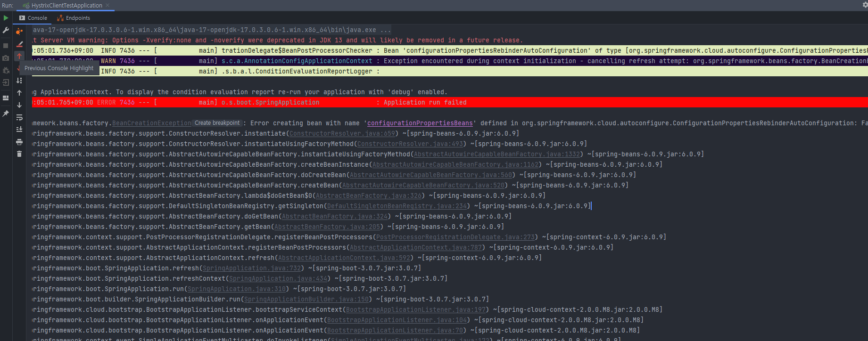Open PostProcessorRegistrationDelegate.java:273 link
This screenshot has width=868, height=341.
455,237
